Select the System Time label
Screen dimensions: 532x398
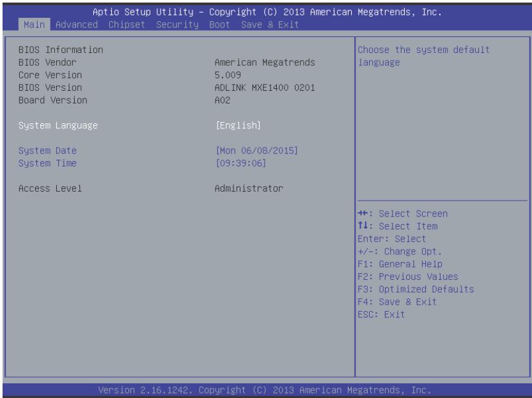47,163
